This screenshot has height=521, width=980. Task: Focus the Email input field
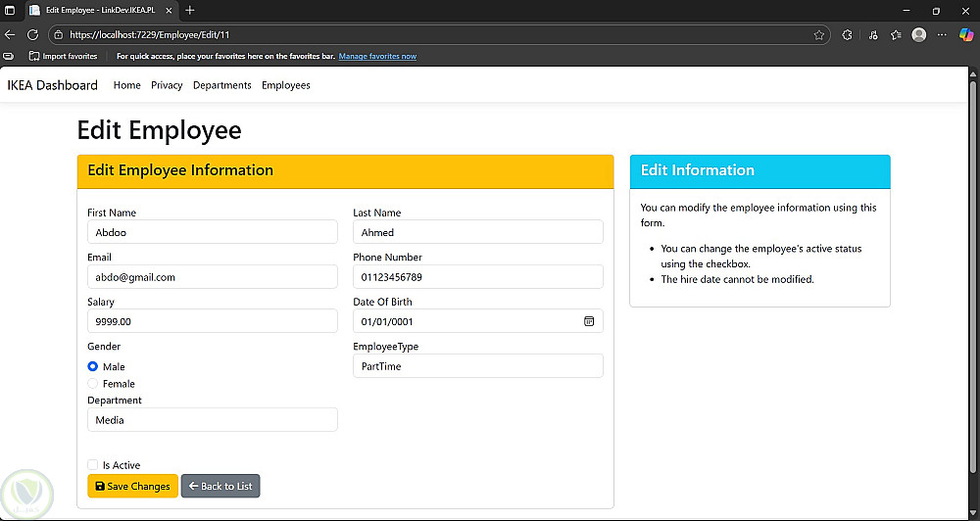[213, 277]
